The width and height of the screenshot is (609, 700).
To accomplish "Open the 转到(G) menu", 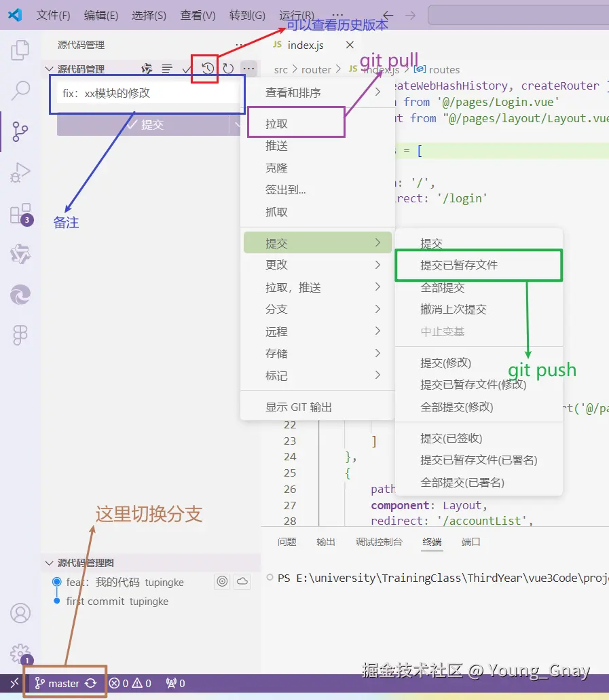I will click(247, 15).
